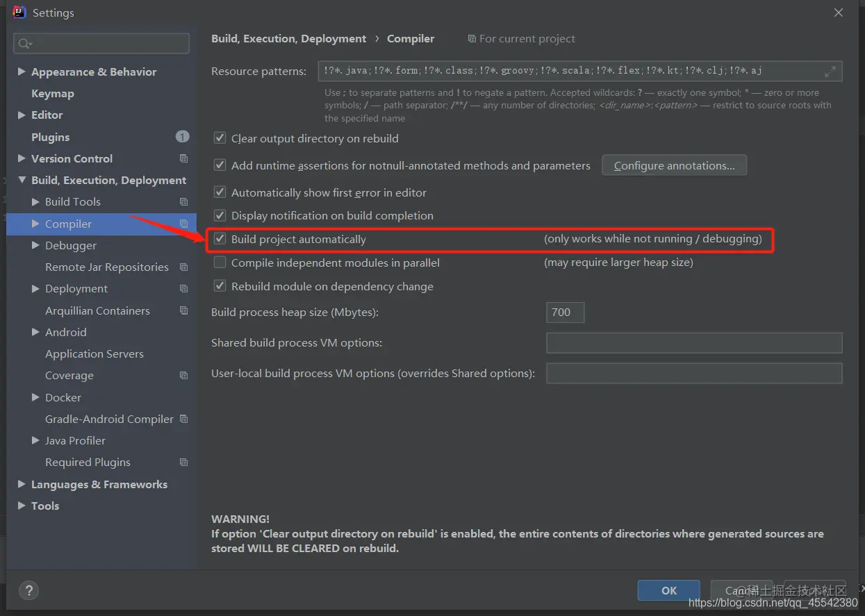This screenshot has height=616, width=865.
Task: Expand the Compiler node arrow
Action: [x=35, y=224]
